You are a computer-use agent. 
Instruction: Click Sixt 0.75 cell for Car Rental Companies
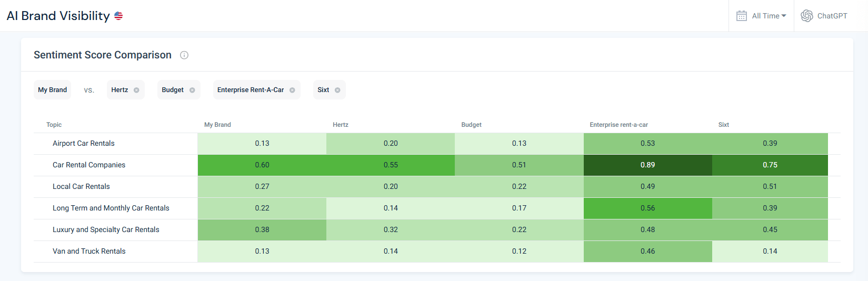click(770, 165)
